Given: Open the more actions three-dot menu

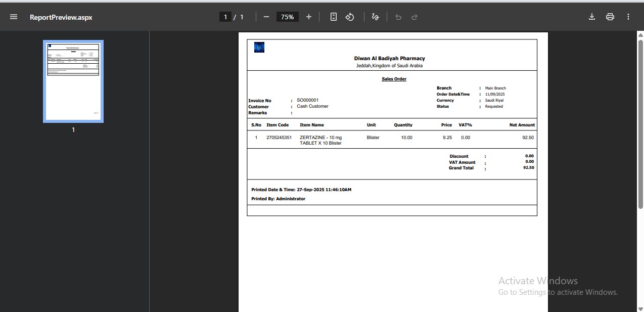Looking at the screenshot, I should point(628,17).
